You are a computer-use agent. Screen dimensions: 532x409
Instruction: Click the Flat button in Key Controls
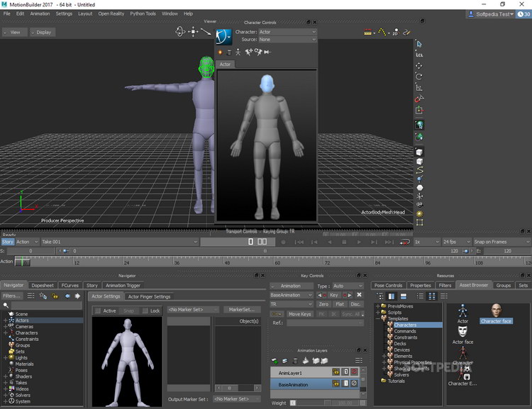click(x=340, y=304)
